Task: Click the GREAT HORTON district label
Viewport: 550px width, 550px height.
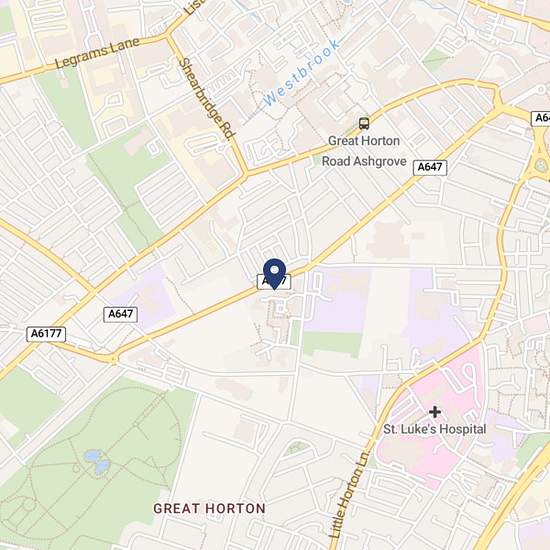Action: coord(209,508)
